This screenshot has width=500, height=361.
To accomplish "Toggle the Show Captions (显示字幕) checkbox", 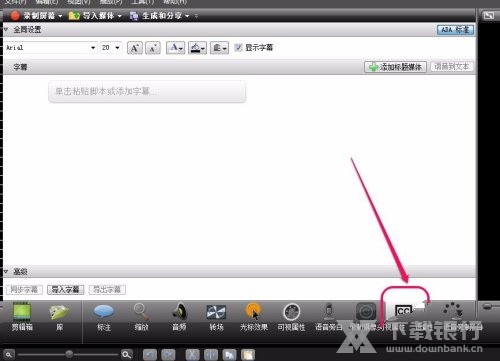I will [x=238, y=48].
